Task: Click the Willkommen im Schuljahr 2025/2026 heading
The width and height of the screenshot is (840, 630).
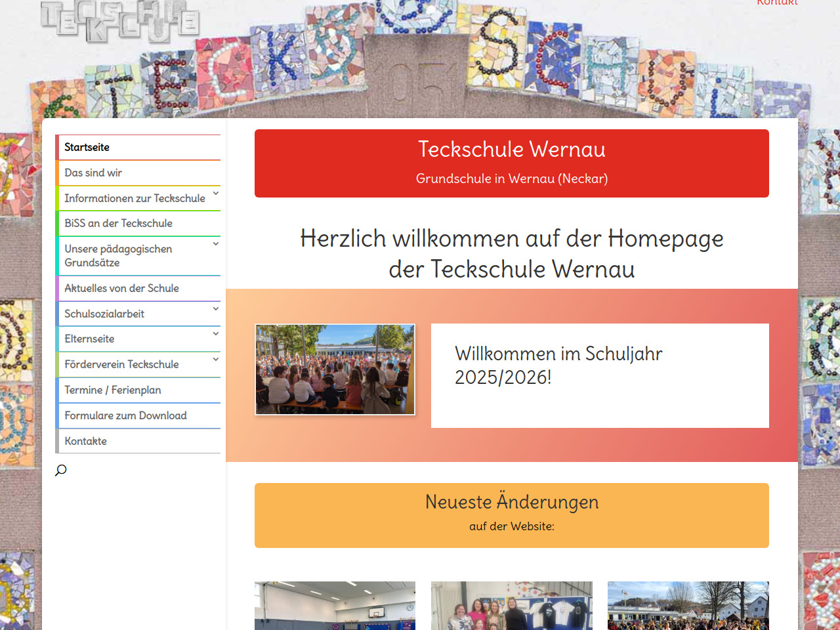Action: 558,366
